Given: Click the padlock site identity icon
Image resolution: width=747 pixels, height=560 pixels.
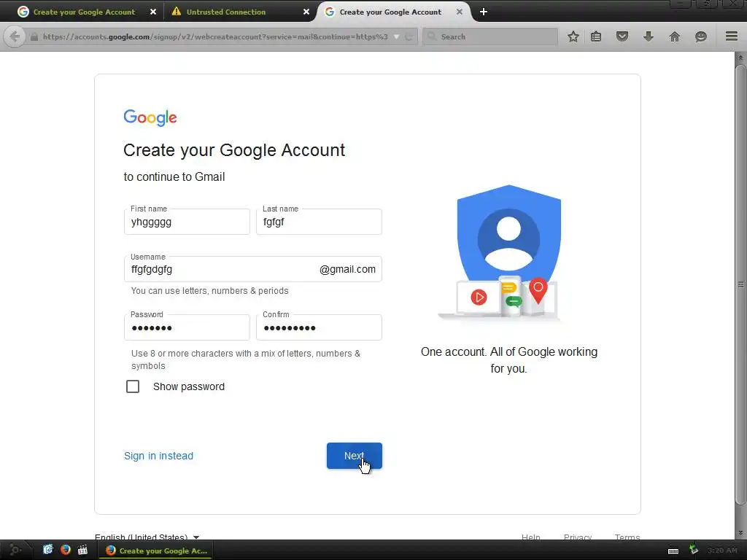Looking at the screenshot, I should tap(34, 36).
